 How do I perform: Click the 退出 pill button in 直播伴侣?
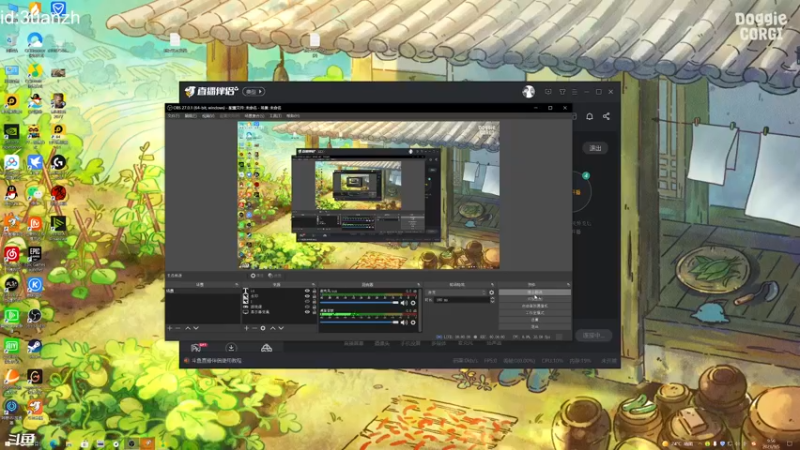pos(595,148)
